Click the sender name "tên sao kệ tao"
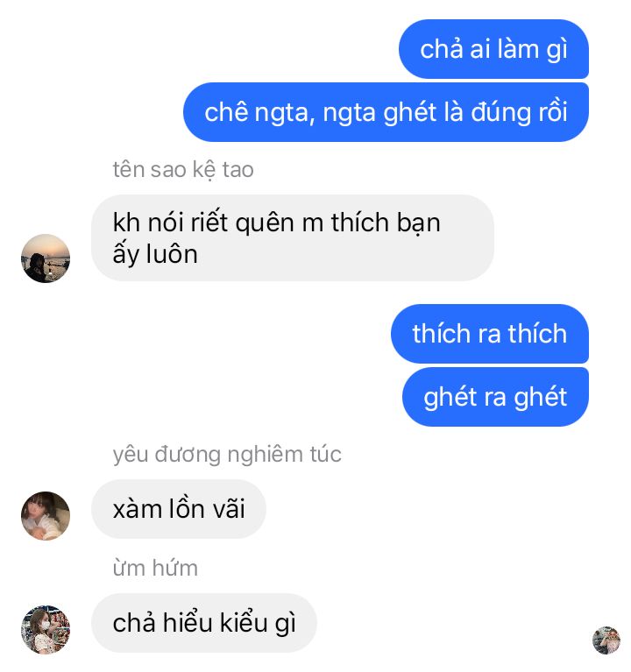Viewport: 631px width, 672px height. (183, 170)
